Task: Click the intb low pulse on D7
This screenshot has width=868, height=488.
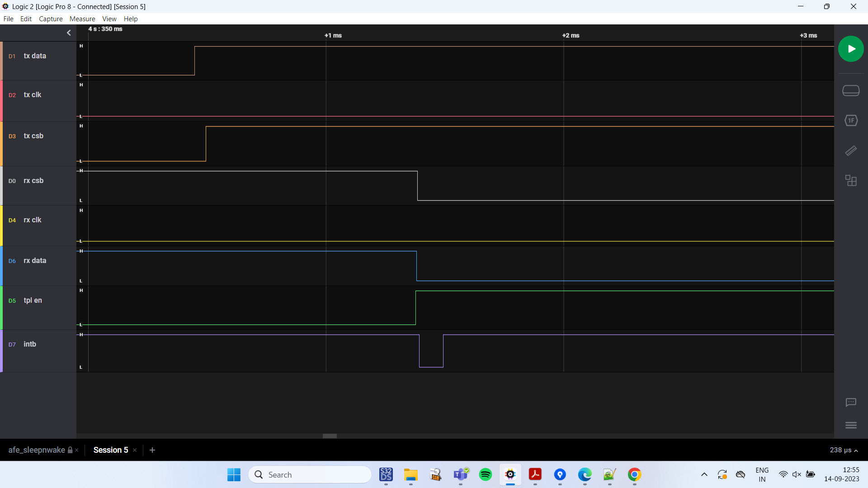Action: 431,352
